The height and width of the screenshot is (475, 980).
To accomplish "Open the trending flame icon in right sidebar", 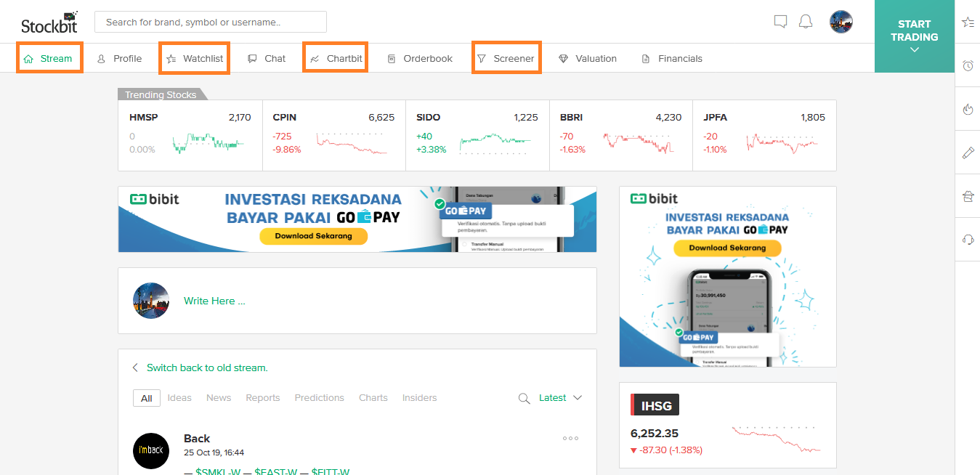I will [x=968, y=109].
